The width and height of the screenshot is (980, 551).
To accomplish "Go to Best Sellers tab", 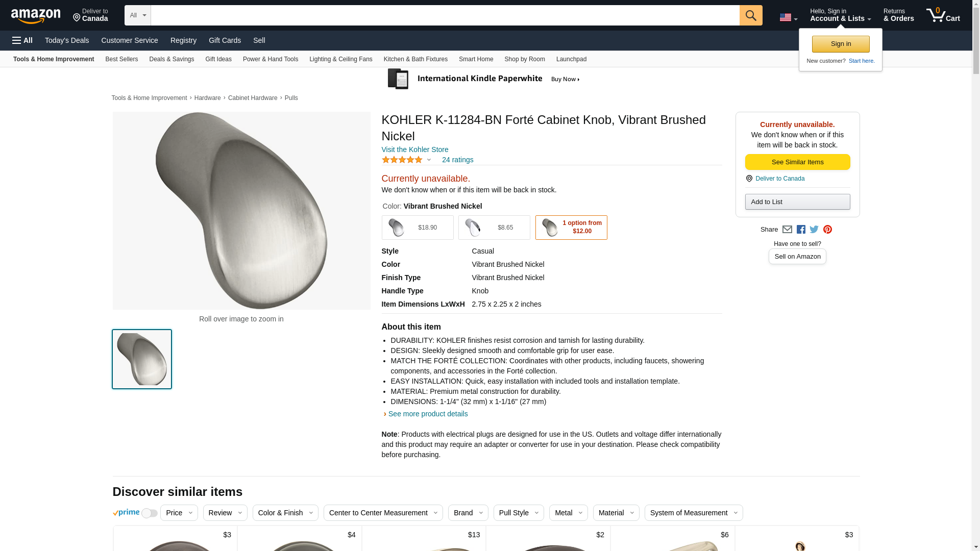I will (x=121, y=59).
